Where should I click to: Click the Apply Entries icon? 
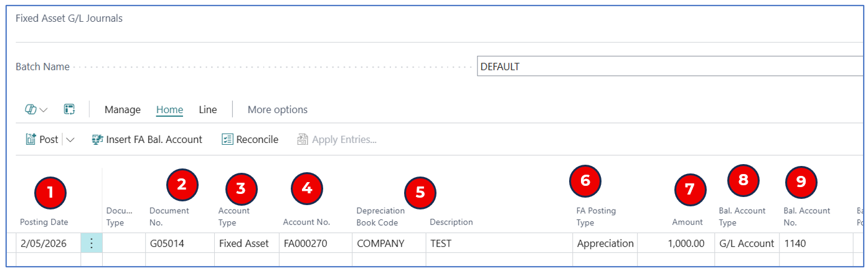(x=303, y=140)
